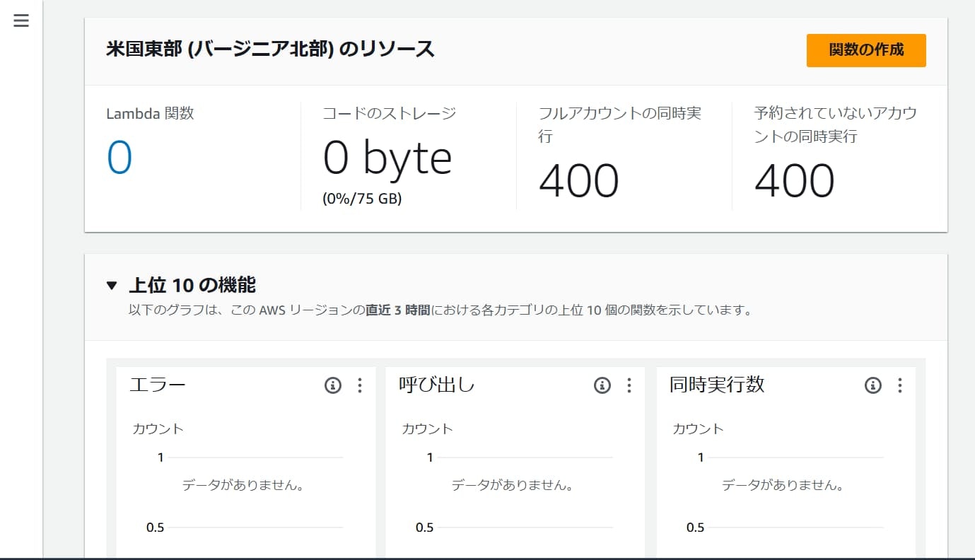Viewport: 975px width, 560px height.
Task: Open the three-dot menu on 同時実行数 widget
Action: pyautogui.click(x=899, y=385)
